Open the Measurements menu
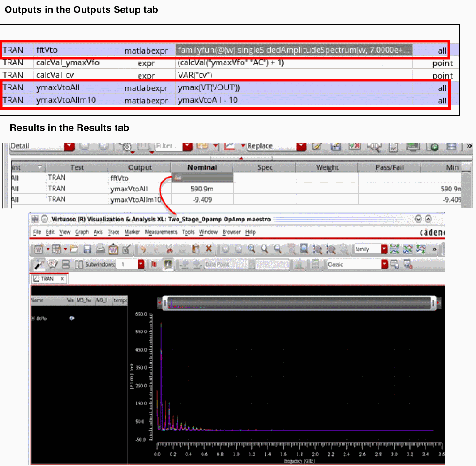Image resolution: width=476 pixels, height=466 pixels. tap(161, 232)
